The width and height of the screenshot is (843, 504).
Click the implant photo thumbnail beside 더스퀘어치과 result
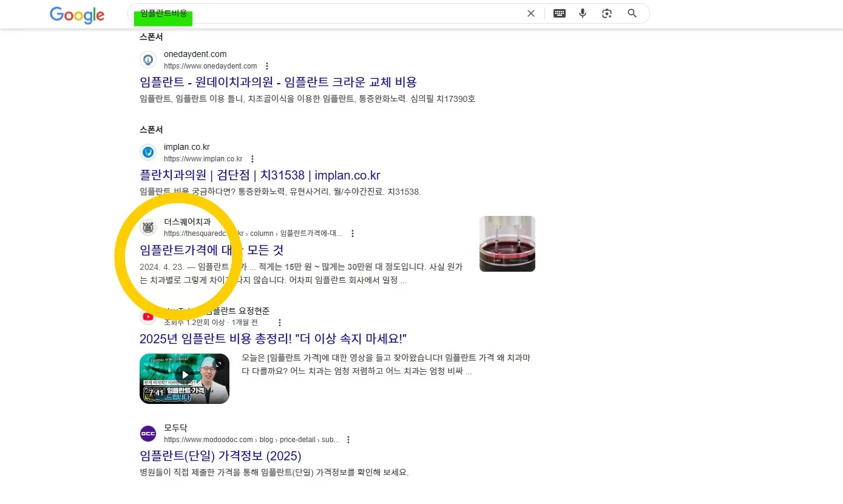click(507, 243)
